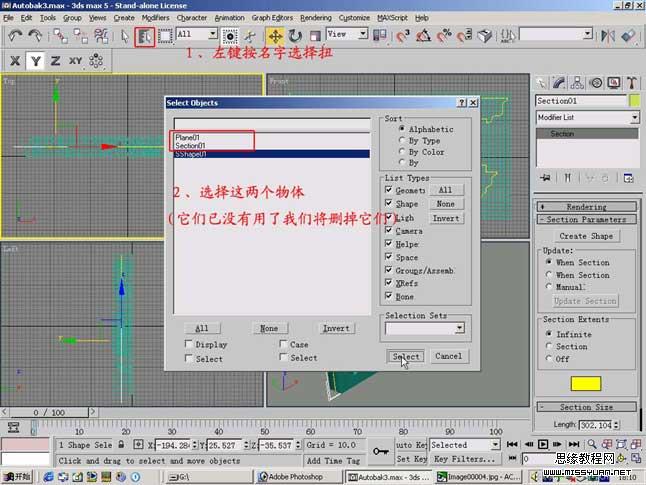This screenshot has width=646, height=485.
Task: Restrict to Y axis
Action: tap(35, 61)
